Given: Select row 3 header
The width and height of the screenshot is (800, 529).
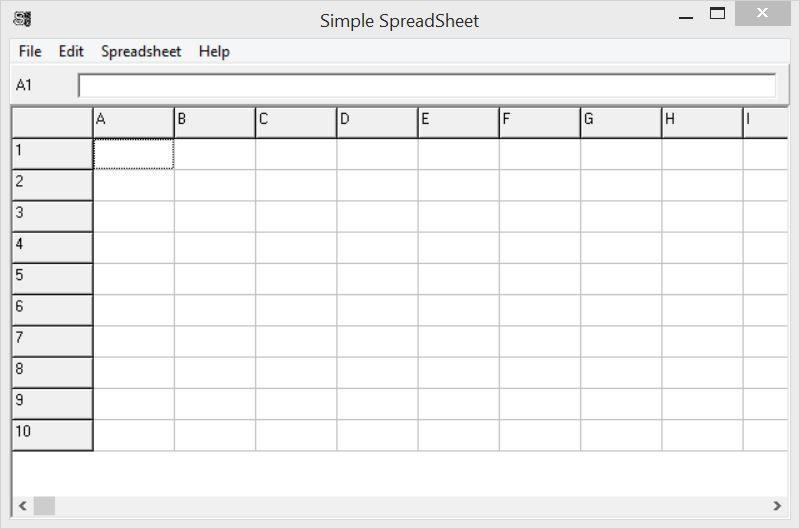Looking at the screenshot, I should click(x=52, y=216).
